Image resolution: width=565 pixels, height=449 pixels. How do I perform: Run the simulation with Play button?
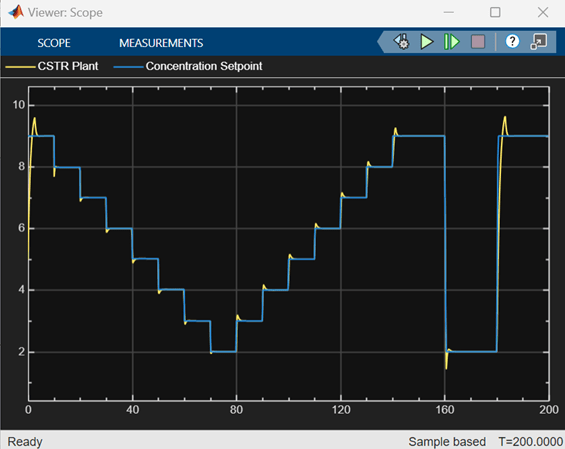click(x=427, y=42)
